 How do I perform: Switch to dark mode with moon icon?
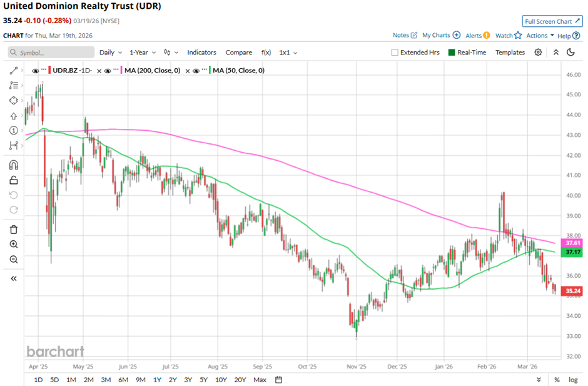(x=570, y=53)
